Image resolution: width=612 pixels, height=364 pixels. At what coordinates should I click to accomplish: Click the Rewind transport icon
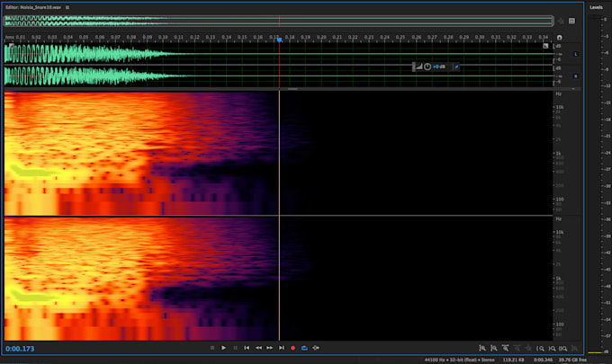258,348
